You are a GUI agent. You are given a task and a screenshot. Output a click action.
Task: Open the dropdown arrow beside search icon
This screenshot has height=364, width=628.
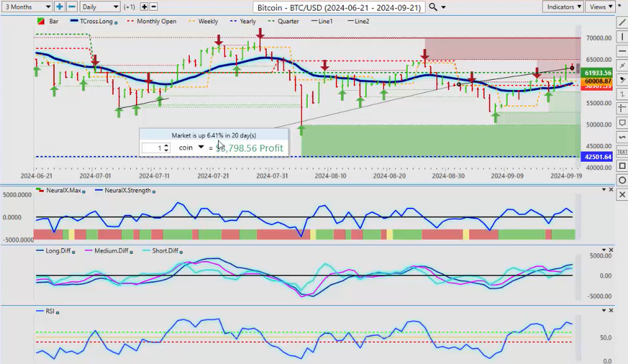(x=443, y=8)
